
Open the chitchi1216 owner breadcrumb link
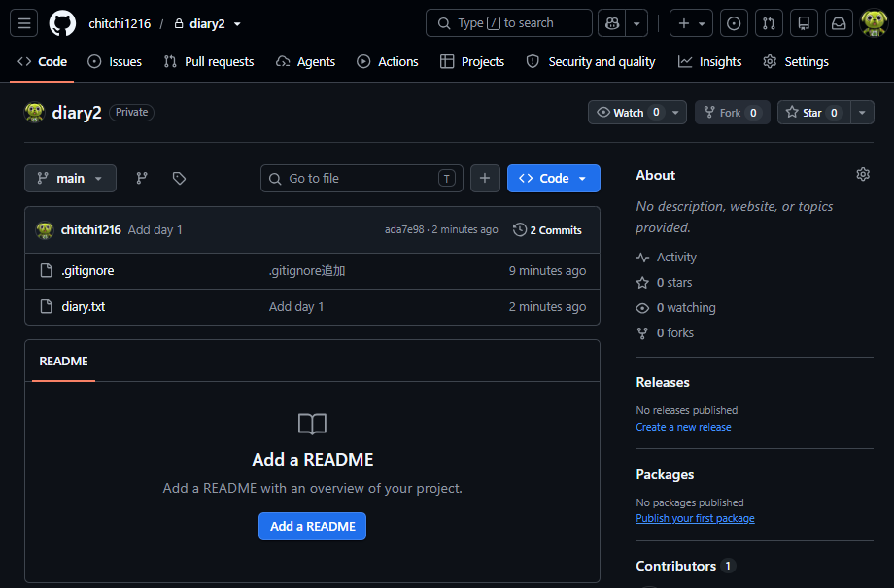click(x=120, y=24)
